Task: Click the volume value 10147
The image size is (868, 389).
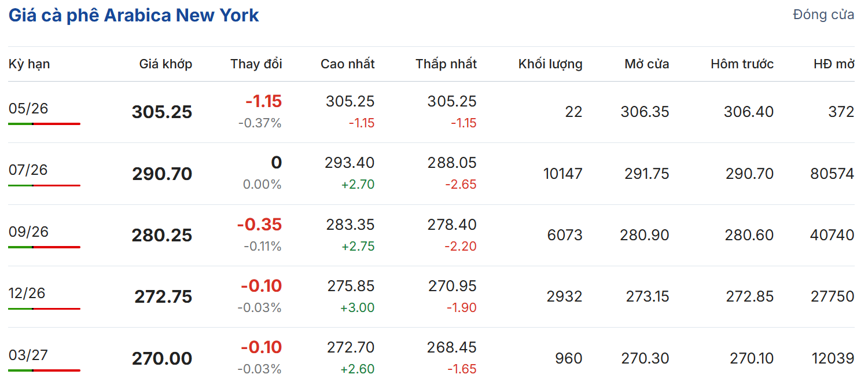Action: point(562,174)
